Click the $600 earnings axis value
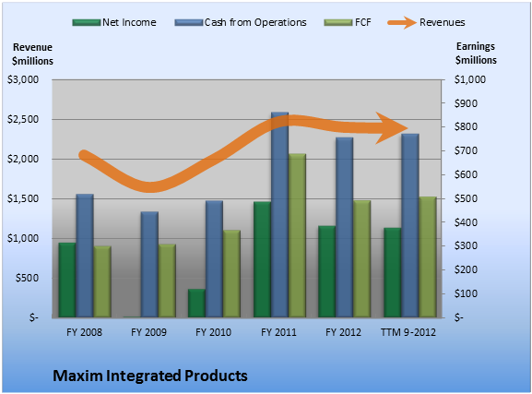This screenshot has height=394, width=532. click(x=466, y=174)
